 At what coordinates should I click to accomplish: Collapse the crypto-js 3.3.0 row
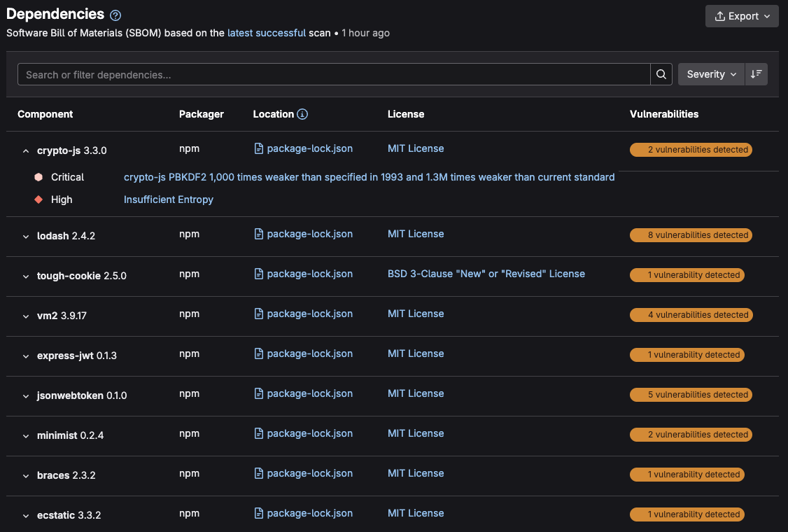(x=26, y=150)
